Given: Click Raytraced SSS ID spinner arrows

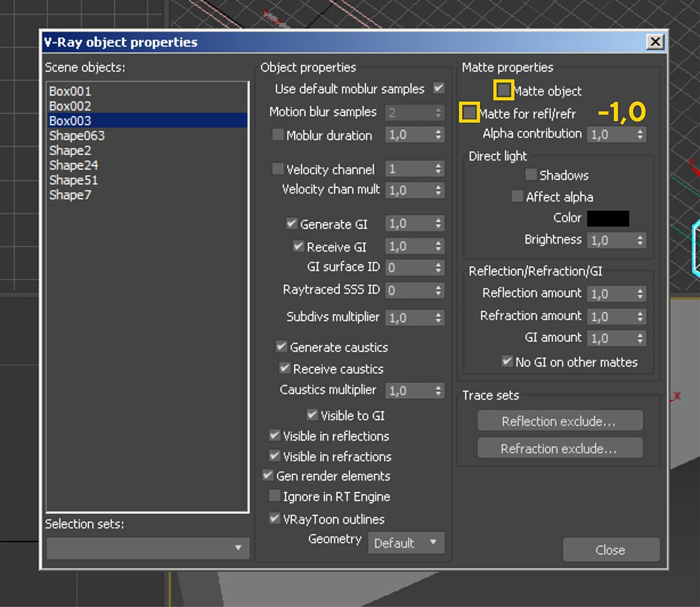Looking at the screenshot, I should (x=438, y=290).
